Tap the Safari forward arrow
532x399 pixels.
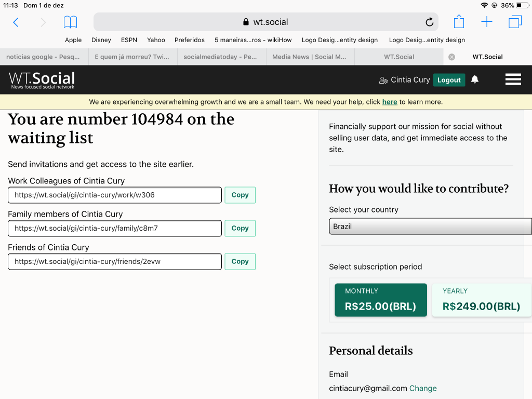43,22
